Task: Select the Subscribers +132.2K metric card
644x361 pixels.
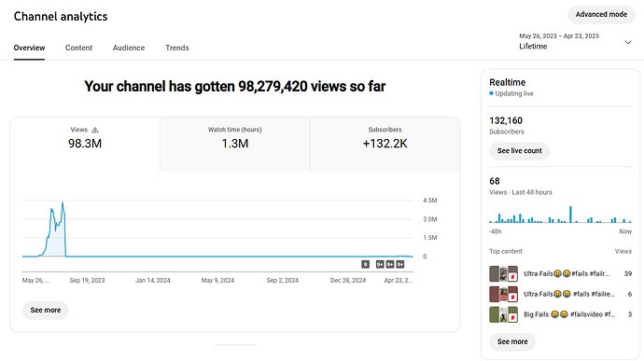Action: pos(385,145)
